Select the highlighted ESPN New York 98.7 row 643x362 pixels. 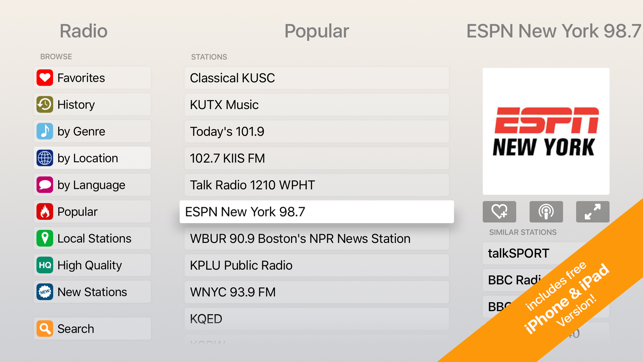[x=317, y=212]
